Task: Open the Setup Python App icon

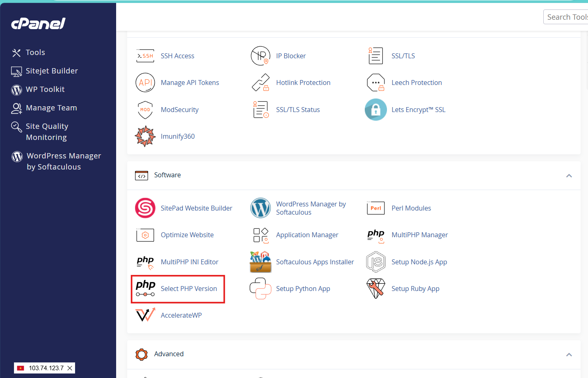Action: (x=261, y=289)
